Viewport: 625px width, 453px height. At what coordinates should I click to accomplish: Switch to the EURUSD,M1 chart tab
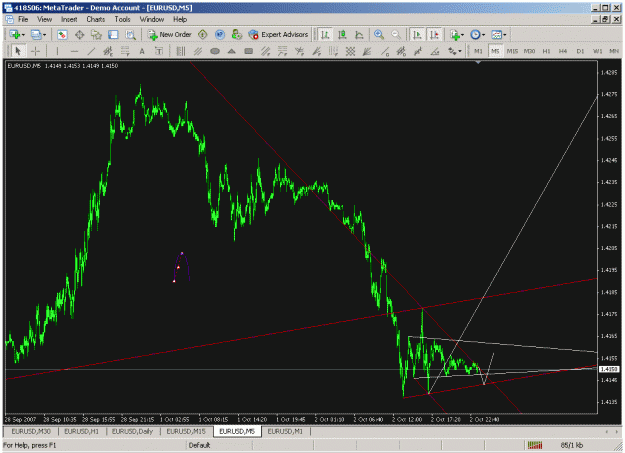point(285,431)
